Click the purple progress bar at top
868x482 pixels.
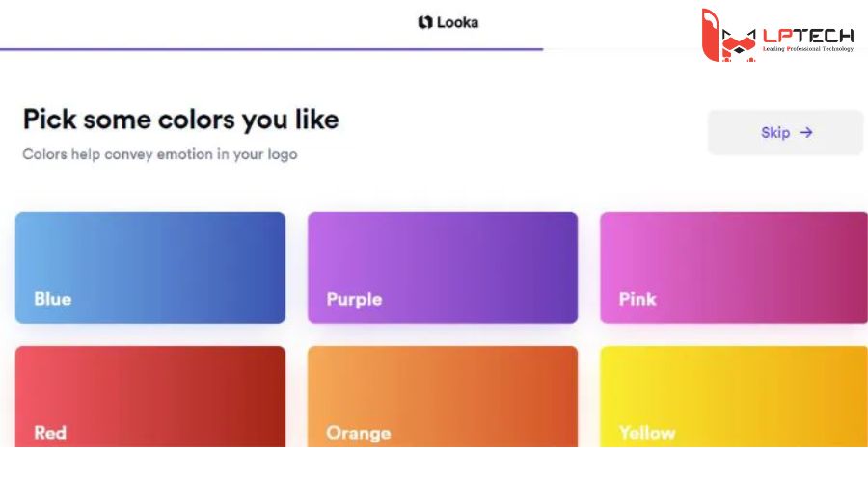pyautogui.click(x=270, y=48)
